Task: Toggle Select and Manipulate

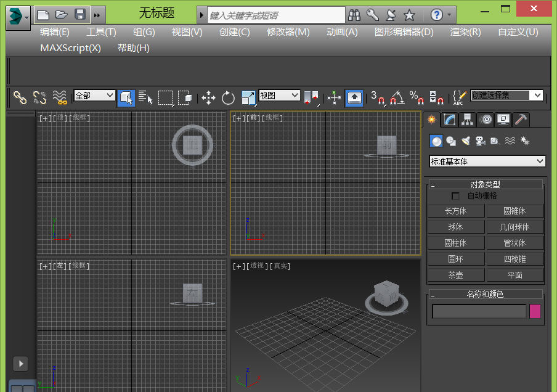Action: click(335, 97)
